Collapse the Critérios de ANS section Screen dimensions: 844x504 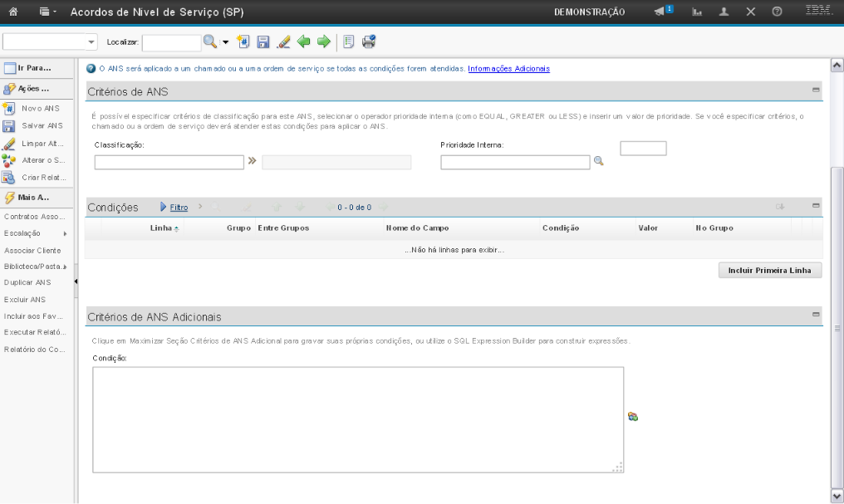pos(816,90)
